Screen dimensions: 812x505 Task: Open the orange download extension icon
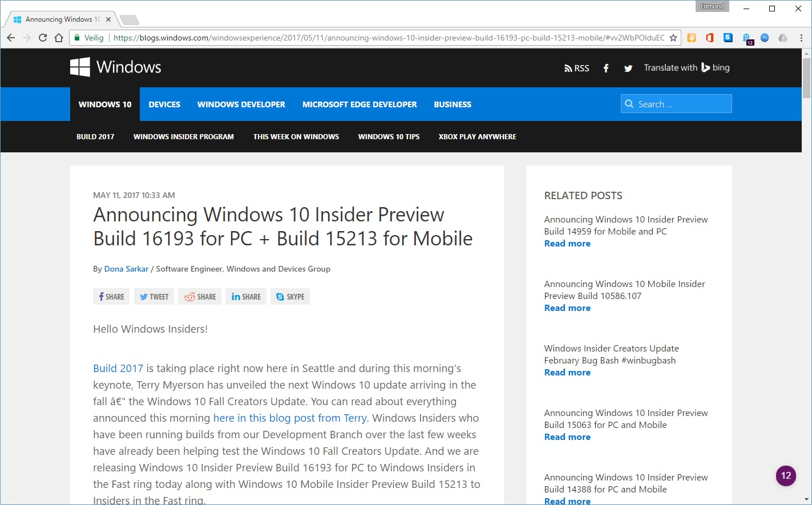[x=692, y=38]
